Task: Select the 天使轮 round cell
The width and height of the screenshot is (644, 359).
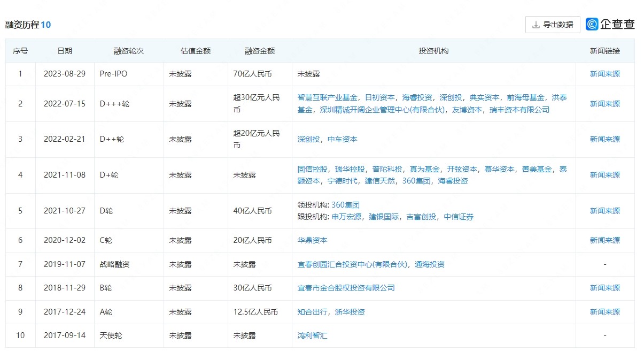Action: click(x=111, y=335)
